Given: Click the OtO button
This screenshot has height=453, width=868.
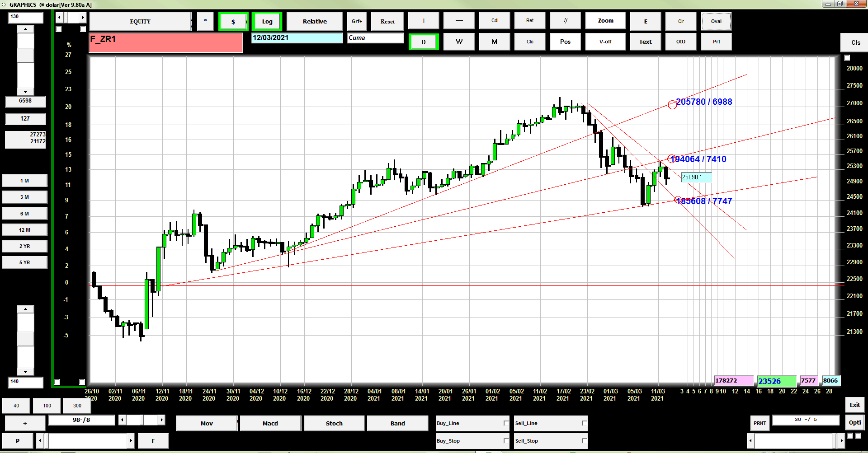Looking at the screenshot, I should coord(681,42).
